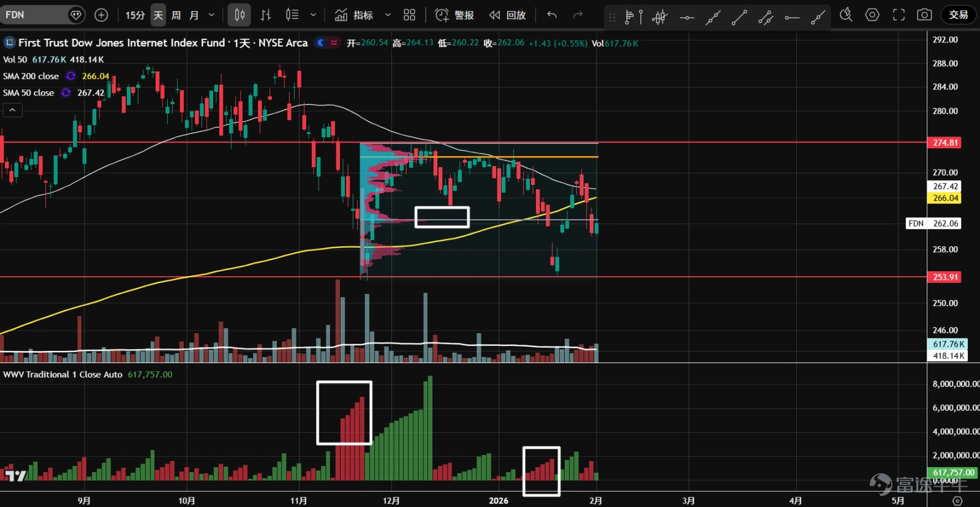The image size is (980, 507).
Task: Select the anchored volume-candle drawing tool
Action: click(x=660, y=17)
